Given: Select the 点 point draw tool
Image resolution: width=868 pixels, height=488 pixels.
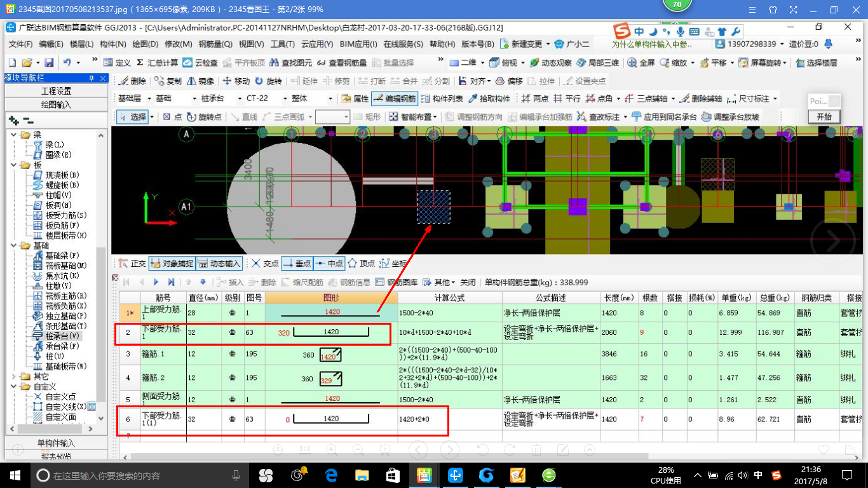Looking at the screenshot, I should click(172, 117).
